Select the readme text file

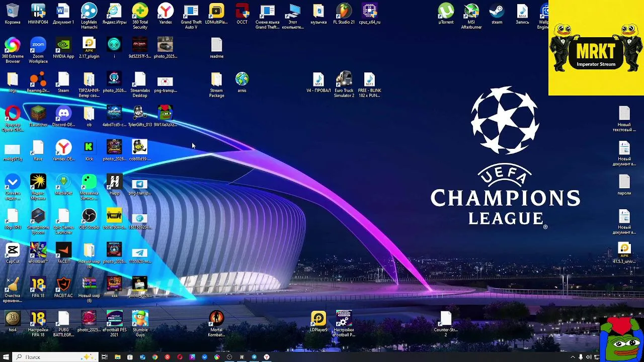tap(216, 48)
